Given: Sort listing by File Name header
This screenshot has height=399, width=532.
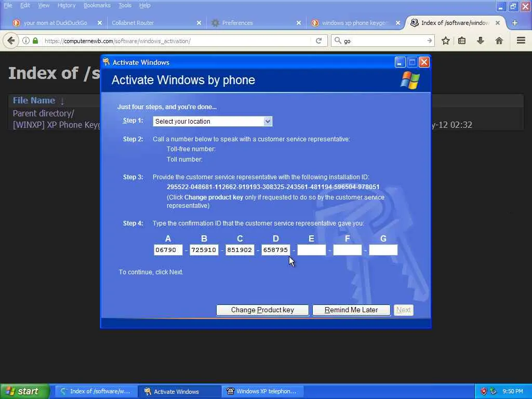Looking at the screenshot, I should coord(34,100).
